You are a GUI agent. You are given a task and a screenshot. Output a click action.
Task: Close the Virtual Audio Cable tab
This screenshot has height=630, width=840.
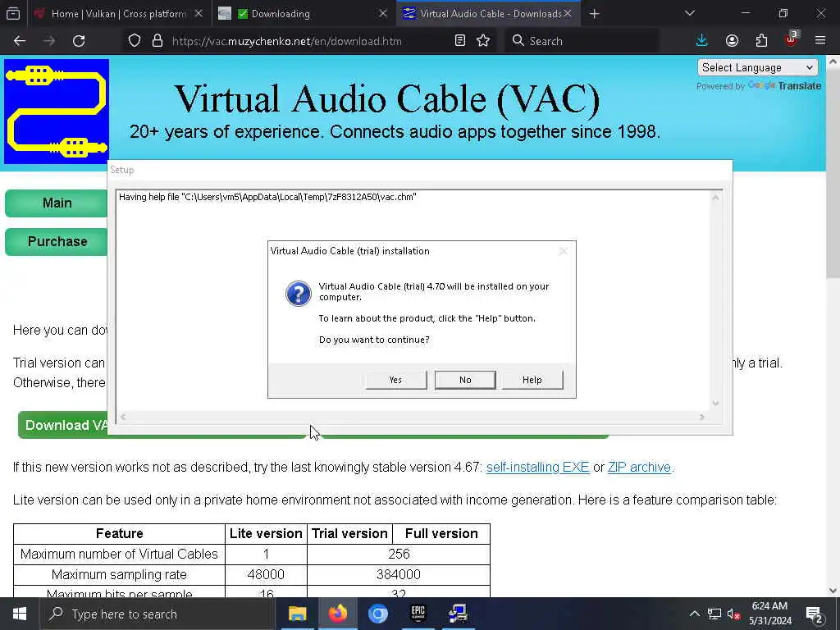(x=568, y=14)
